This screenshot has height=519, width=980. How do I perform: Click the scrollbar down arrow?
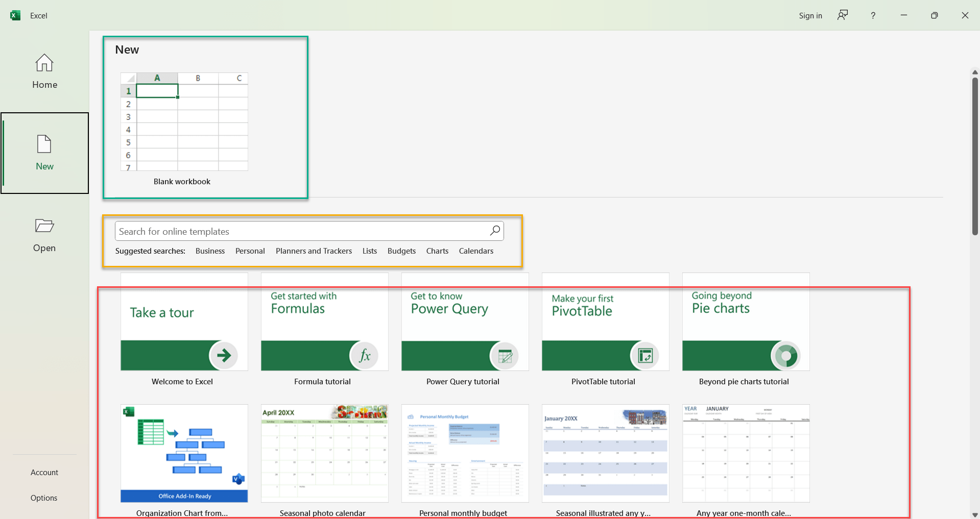coord(975,514)
